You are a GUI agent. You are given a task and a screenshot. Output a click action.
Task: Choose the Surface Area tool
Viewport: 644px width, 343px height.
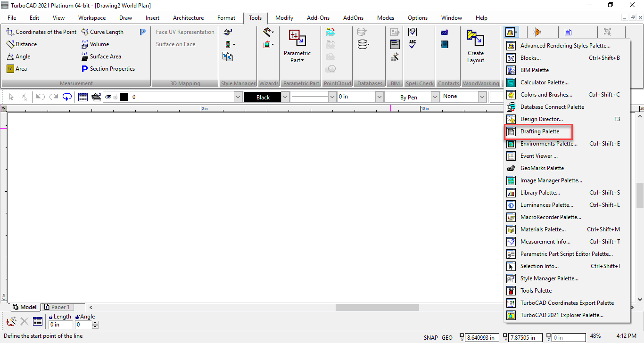point(101,57)
